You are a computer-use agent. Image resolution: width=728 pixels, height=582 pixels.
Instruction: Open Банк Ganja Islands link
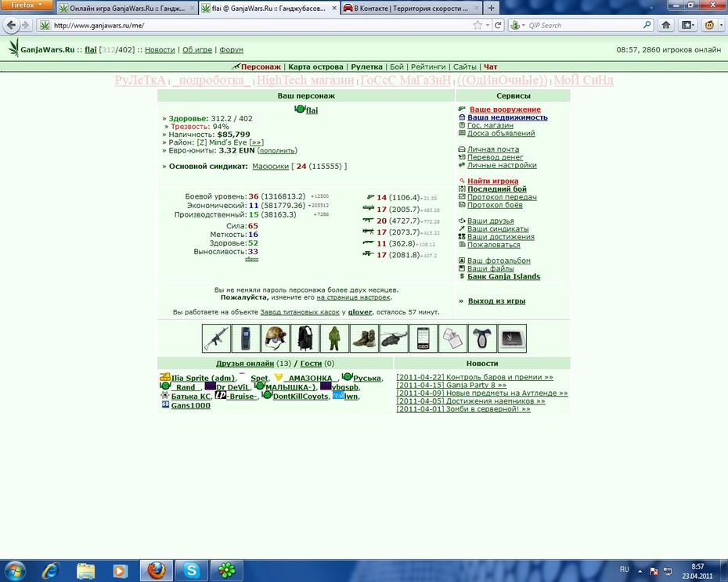[x=504, y=277]
